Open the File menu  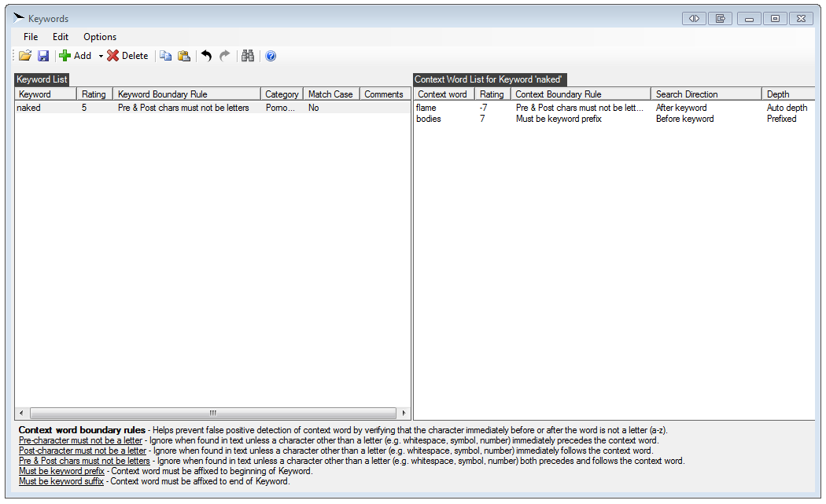click(x=30, y=36)
